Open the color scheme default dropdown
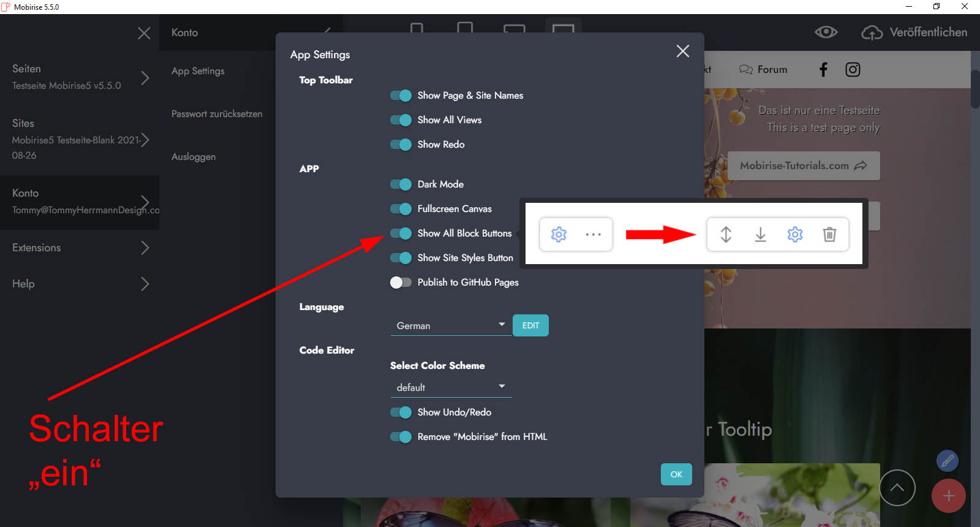 [x=450, y=387]
